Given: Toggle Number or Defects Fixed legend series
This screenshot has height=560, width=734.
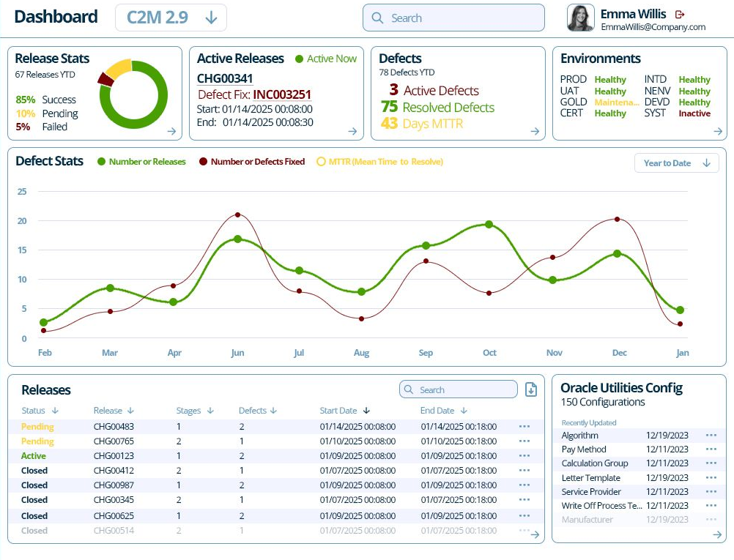Looking at the screenshot, I should [252, 161].
